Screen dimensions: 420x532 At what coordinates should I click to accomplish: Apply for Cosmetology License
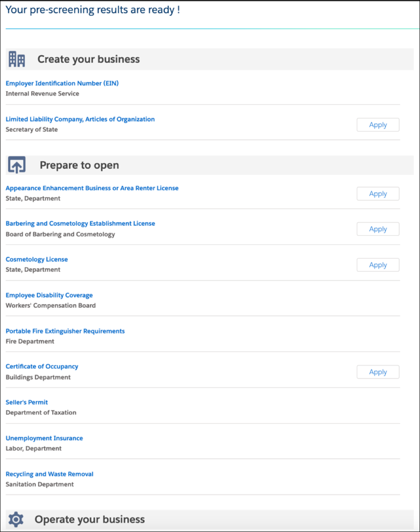(x=377, y=265)
